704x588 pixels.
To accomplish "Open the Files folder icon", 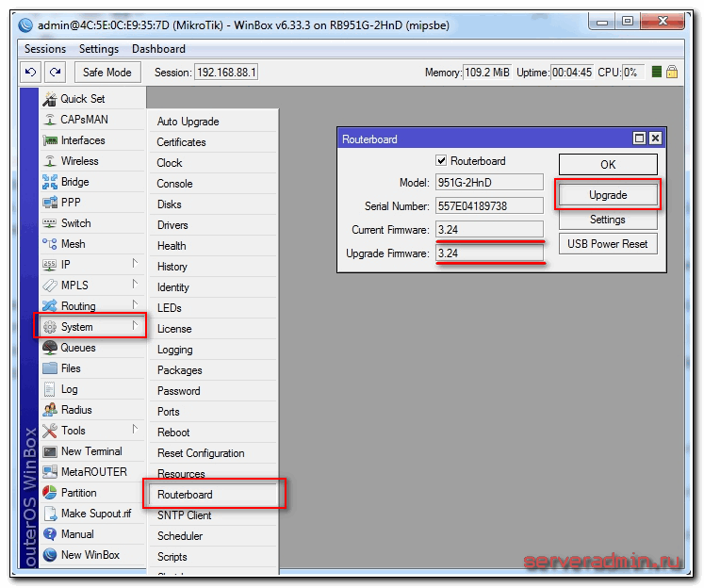I will [x=50, y=368].
